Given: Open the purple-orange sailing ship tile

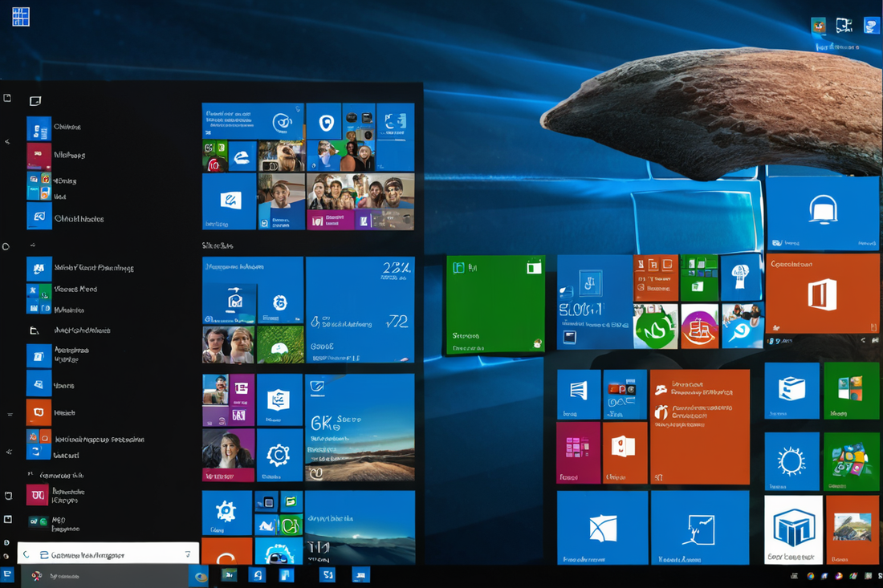Looking at the screenshot, I should click(699, 327).
